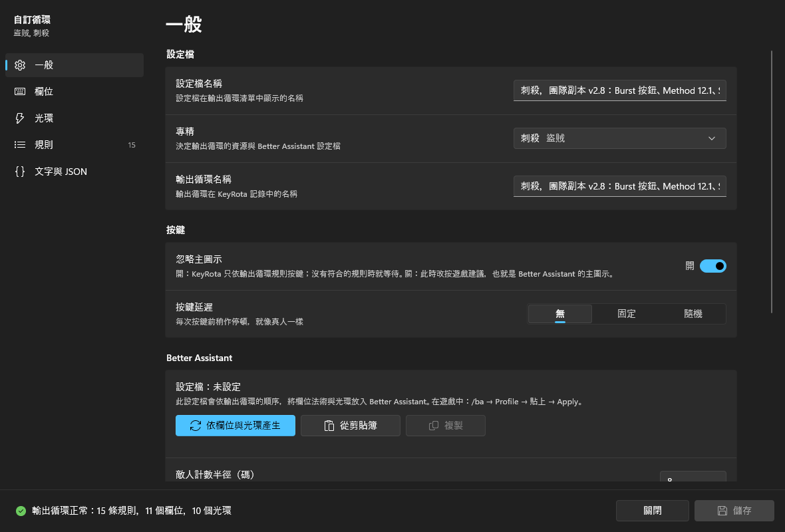Click the 敵人計數半徑 value field
This screenshot has height=532, width=785.
click(x=693, y=476)
